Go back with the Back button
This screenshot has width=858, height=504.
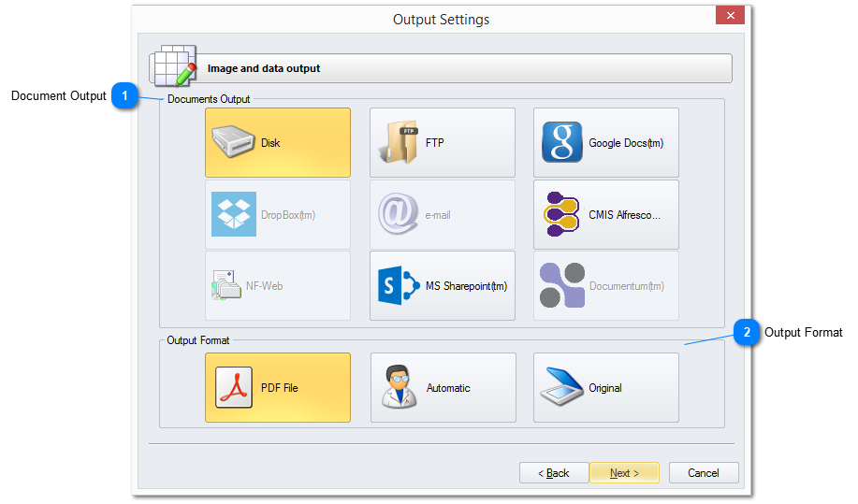coord(554,473)
